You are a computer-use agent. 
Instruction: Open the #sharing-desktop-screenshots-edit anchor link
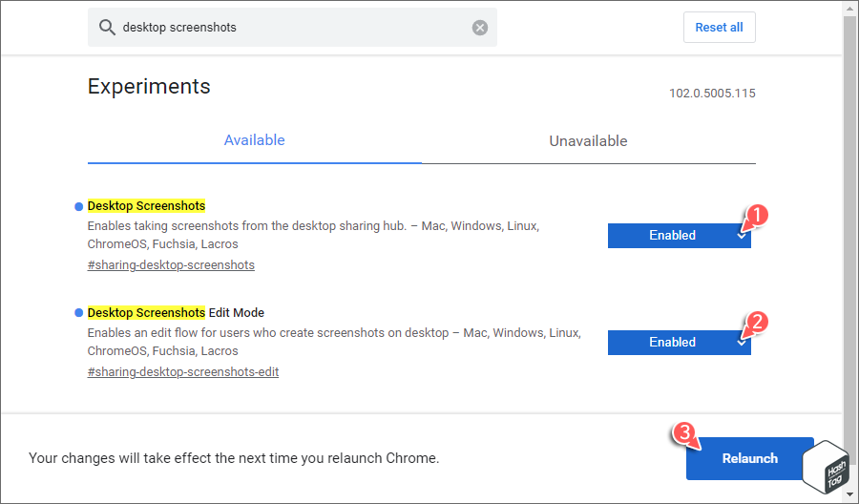click(x=183, y=372)
